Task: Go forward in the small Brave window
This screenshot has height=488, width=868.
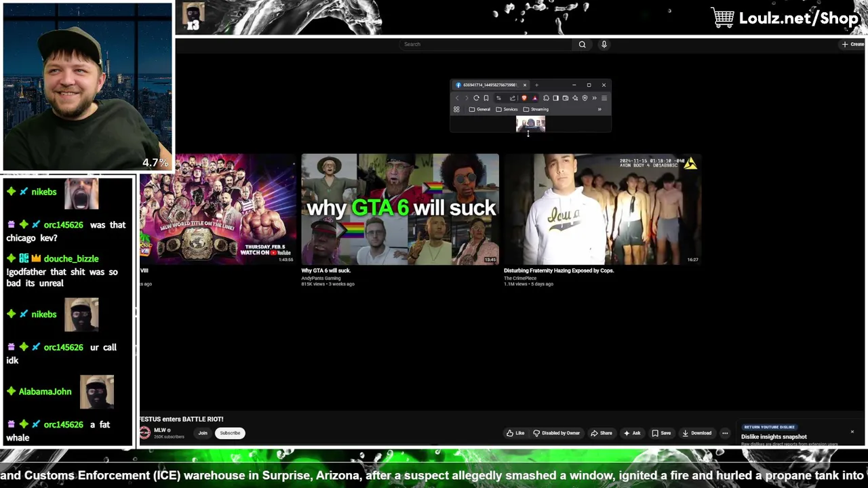Action: 467,98
